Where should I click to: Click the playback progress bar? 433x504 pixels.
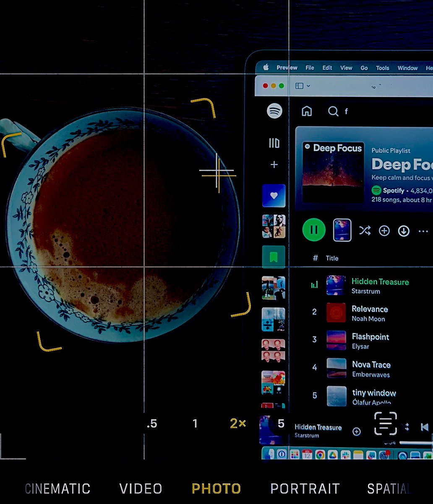pyautogui.click(x=415, y=443)
